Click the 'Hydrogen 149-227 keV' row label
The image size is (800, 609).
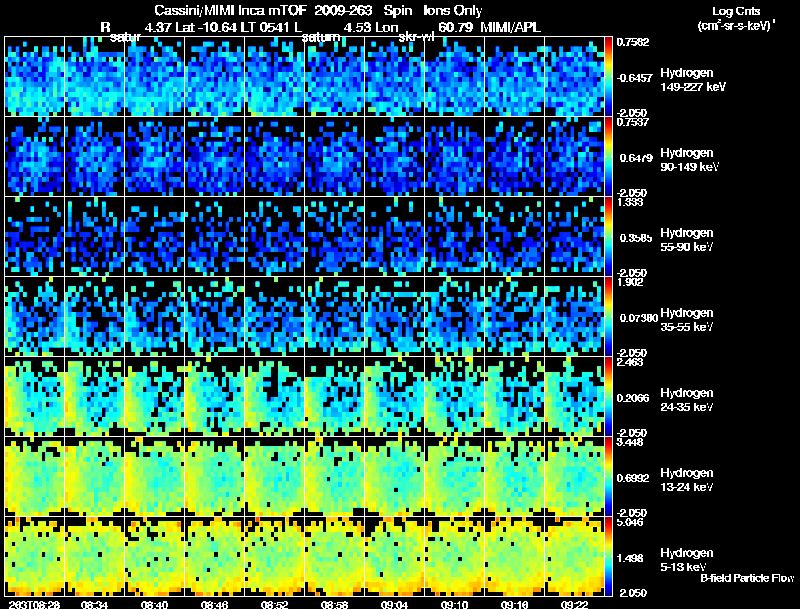[692, 80]
